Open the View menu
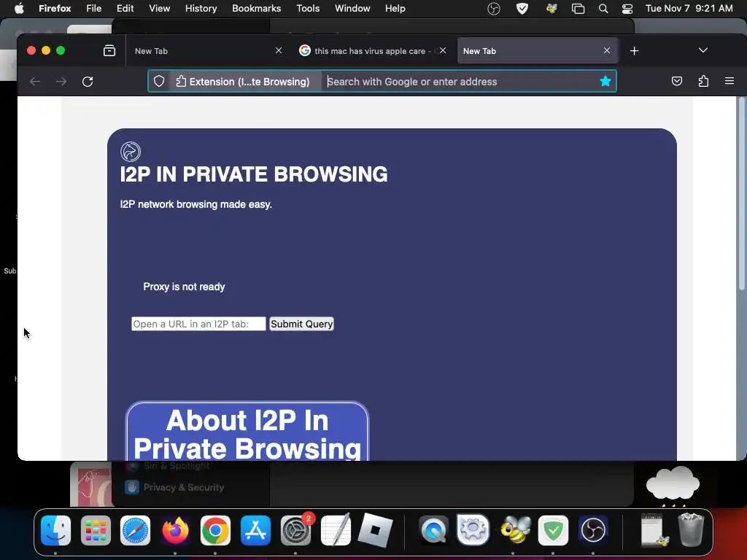This screenshot has width=747, height=560. (x=159, y=9)
